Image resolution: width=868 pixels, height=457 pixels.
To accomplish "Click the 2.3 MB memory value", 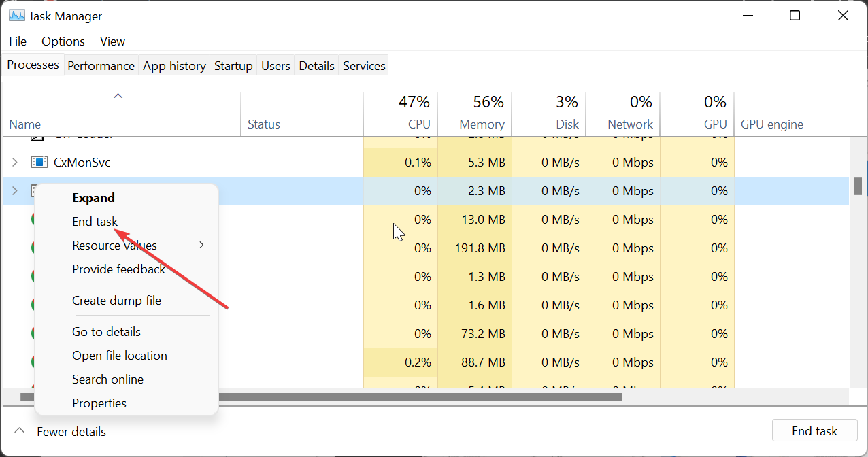I will tap(488, 191).
